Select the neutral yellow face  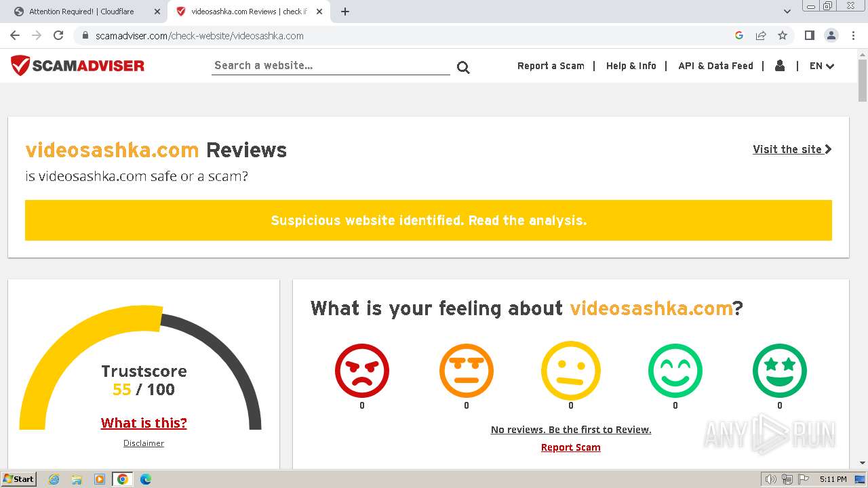click(x=571, y=370)
